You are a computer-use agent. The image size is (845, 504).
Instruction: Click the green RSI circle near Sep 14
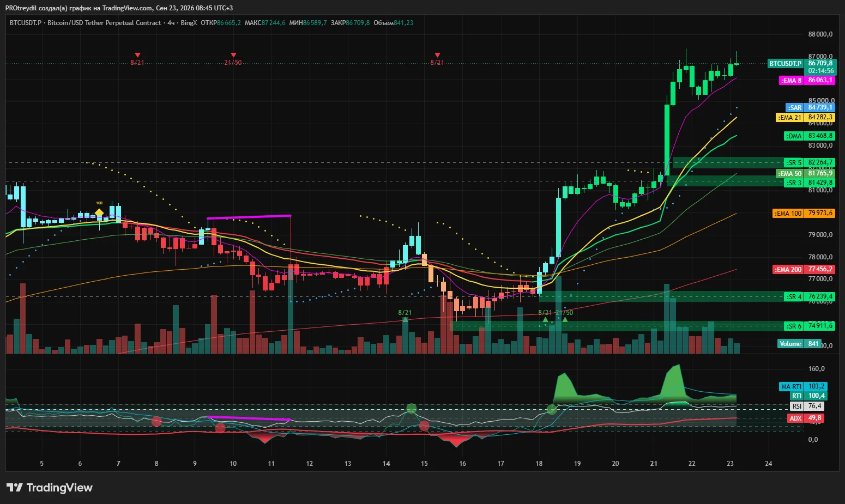pos(412,408)
